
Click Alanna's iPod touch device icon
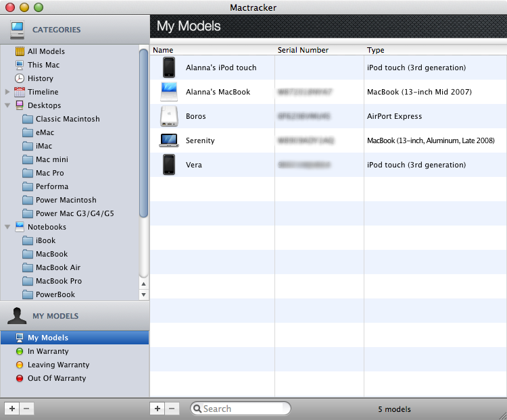pos(169,68)
